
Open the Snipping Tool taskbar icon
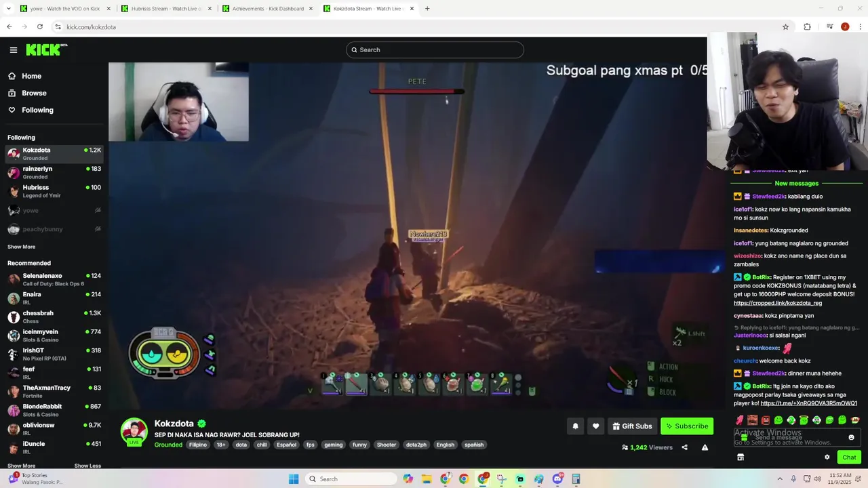[x=501, y=479]
